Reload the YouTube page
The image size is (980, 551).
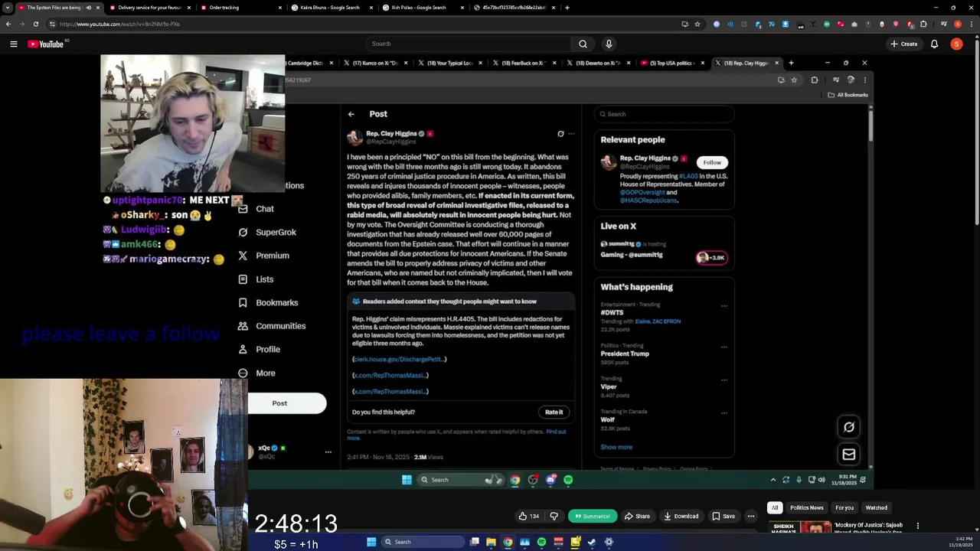[35, 24]
